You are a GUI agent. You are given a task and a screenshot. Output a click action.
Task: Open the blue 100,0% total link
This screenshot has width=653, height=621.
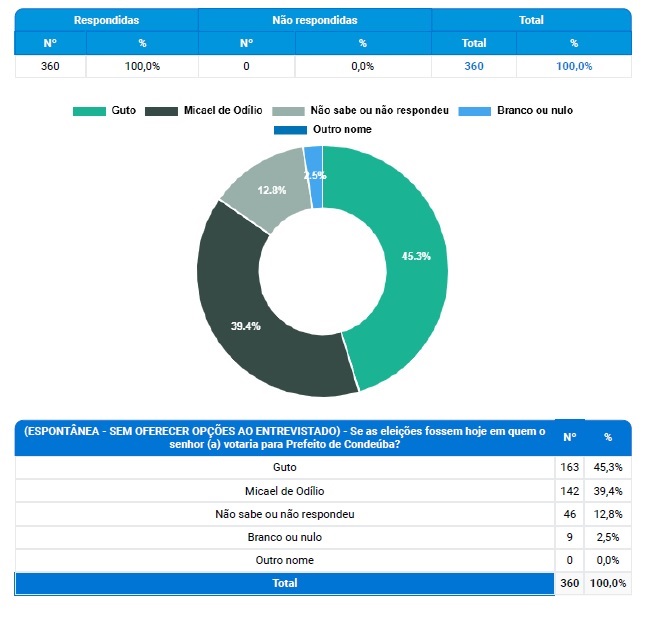(x=574, y=66)
